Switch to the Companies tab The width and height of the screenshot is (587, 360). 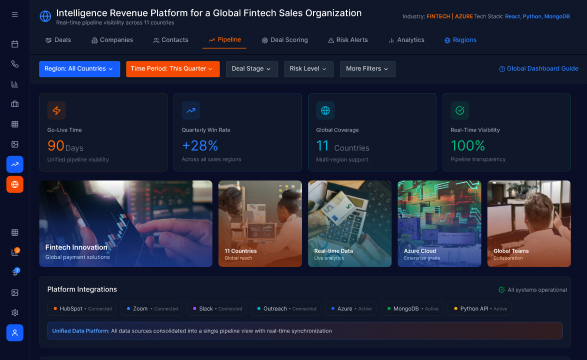tap(112, 40)
